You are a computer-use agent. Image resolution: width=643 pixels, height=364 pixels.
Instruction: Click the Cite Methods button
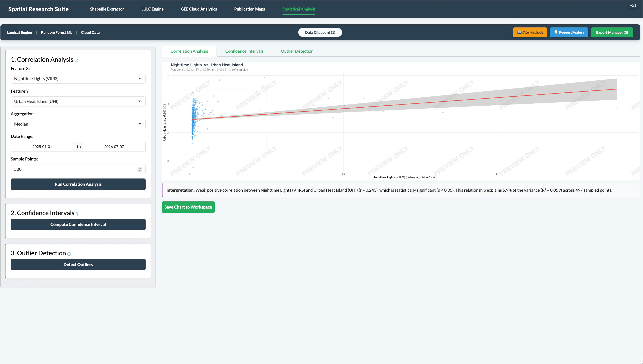(530, 32)
